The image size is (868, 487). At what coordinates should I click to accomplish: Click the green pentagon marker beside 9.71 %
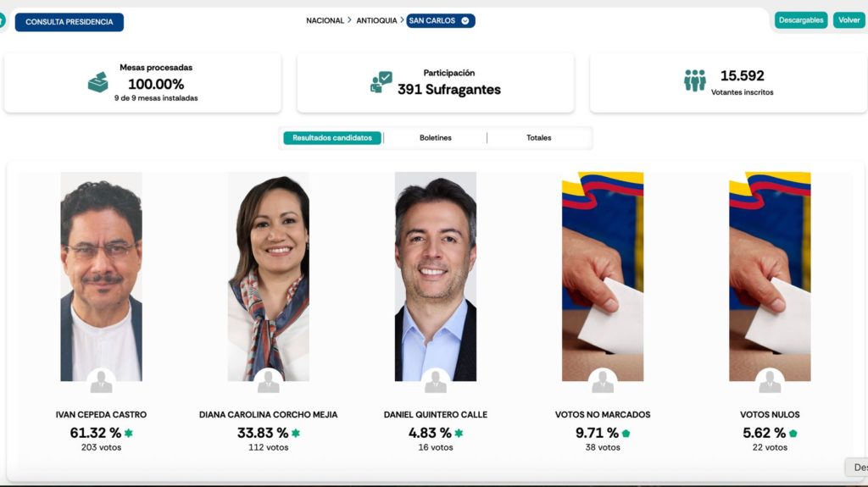coord(626,434)
